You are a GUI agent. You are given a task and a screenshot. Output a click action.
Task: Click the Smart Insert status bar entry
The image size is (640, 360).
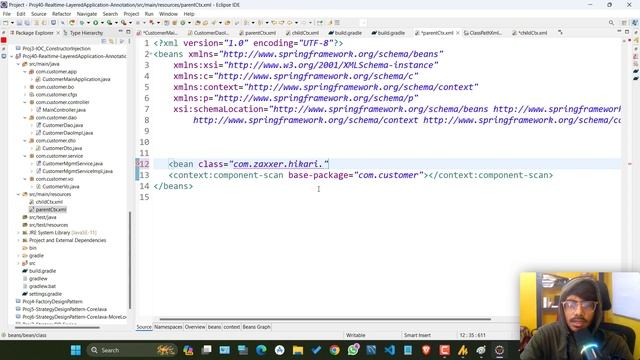click(417, 335)
